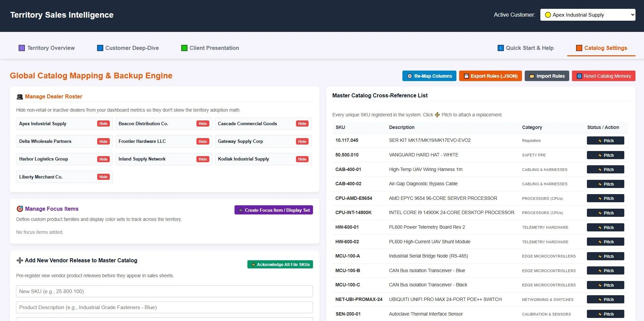Click the plus icon on Create Focus Item
This screenshot has height=321, width=644.
(x=241, y=210)
